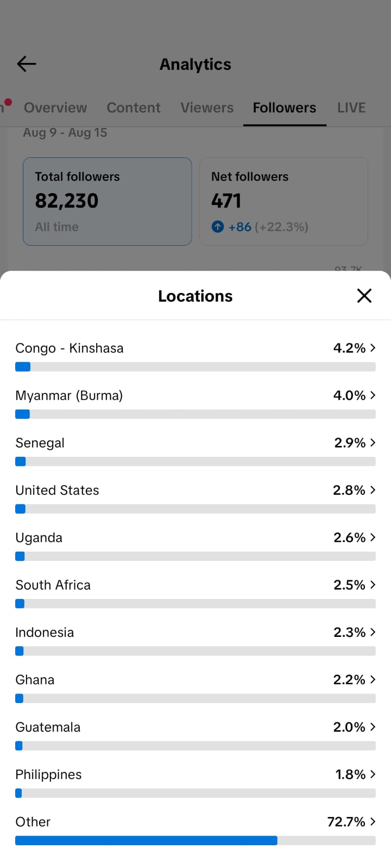Screen dimensions: 391x868
Task: Tap the Uganda row chevron
Action: [x=373, y=537]
